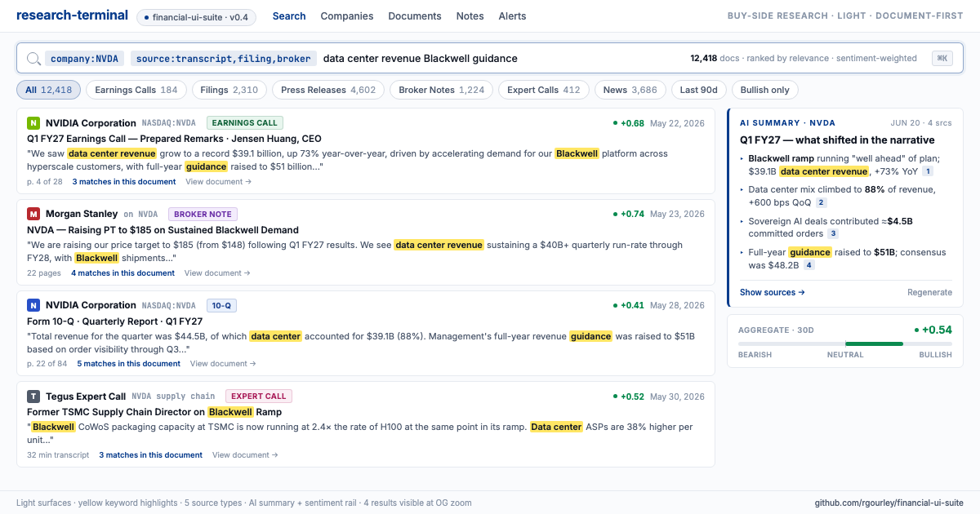The image size is (980, 514).
Task: Click sentiment score +0.52
Action: pyautogui.click(x=629, y=397)
